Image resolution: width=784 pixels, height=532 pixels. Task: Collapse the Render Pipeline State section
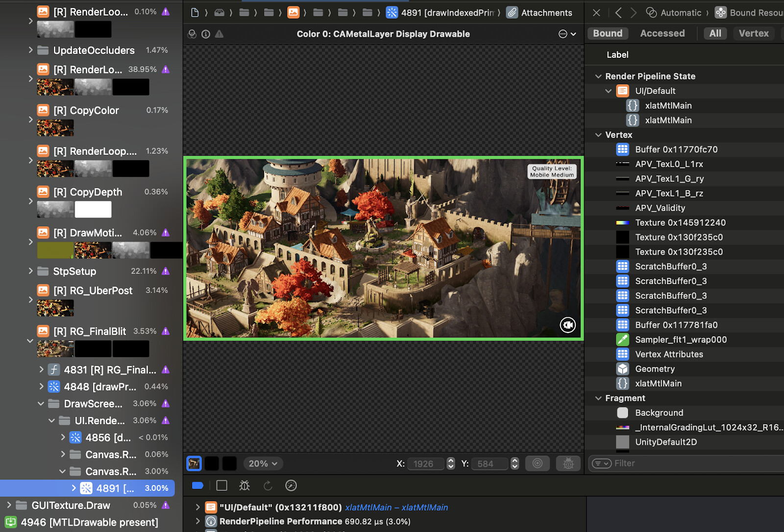pyautogui.click(x=598, y=76)
